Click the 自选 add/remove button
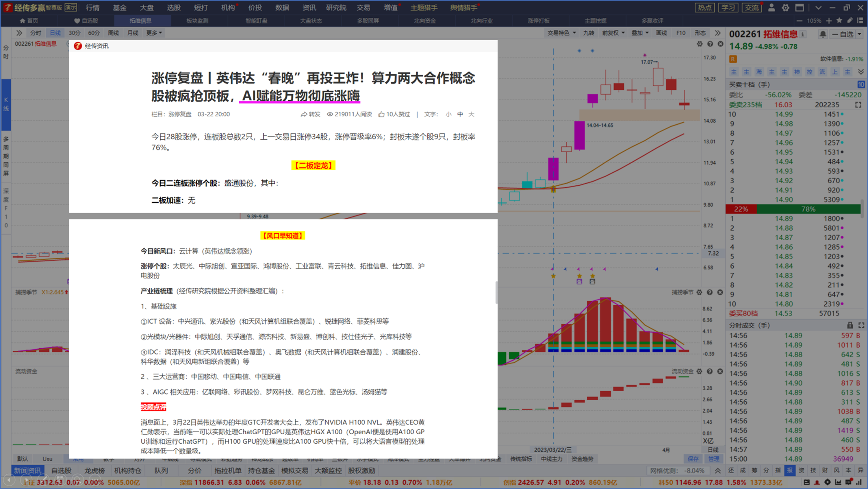Image resolution: width=868 pixels, height=489 pixels. [843, 34]
